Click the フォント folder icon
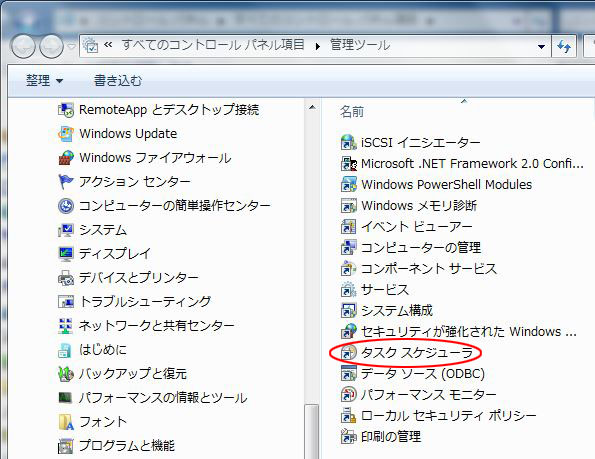 click(x=66, y=422)
